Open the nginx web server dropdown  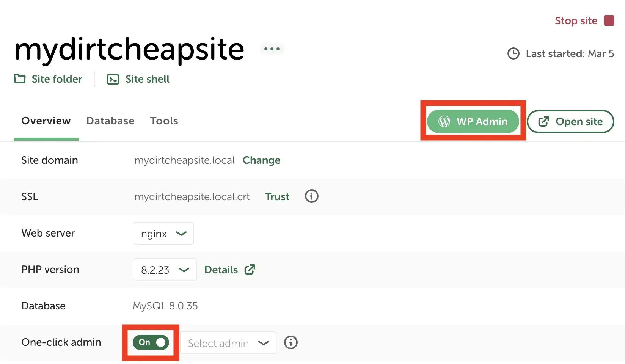tap(163, 233)
